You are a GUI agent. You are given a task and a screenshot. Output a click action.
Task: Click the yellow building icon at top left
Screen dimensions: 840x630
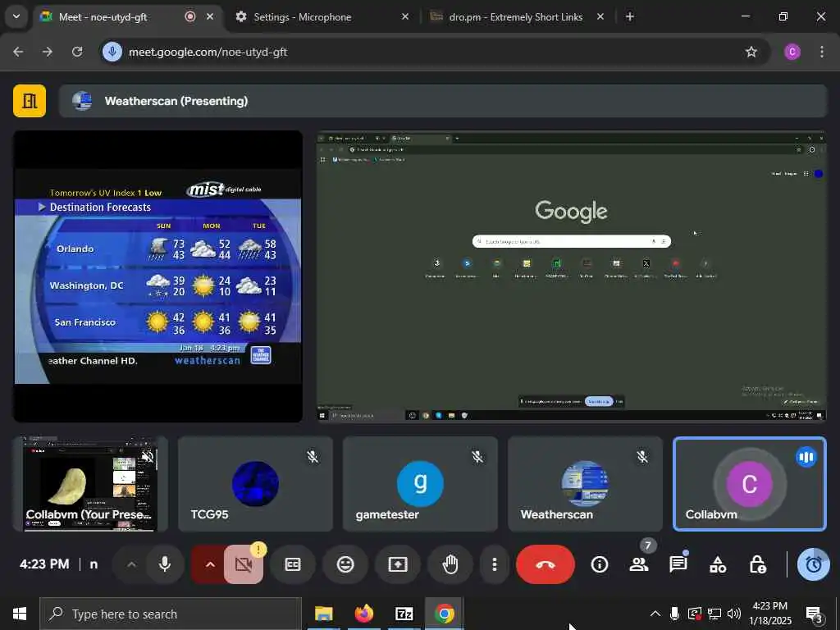(x=30, y=101)
